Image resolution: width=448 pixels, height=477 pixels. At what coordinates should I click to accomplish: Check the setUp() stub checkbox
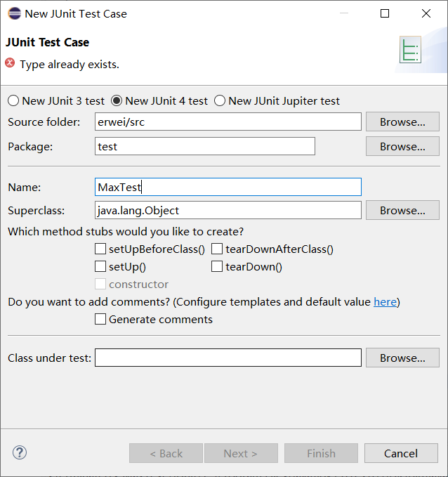[x=101, y=266]
